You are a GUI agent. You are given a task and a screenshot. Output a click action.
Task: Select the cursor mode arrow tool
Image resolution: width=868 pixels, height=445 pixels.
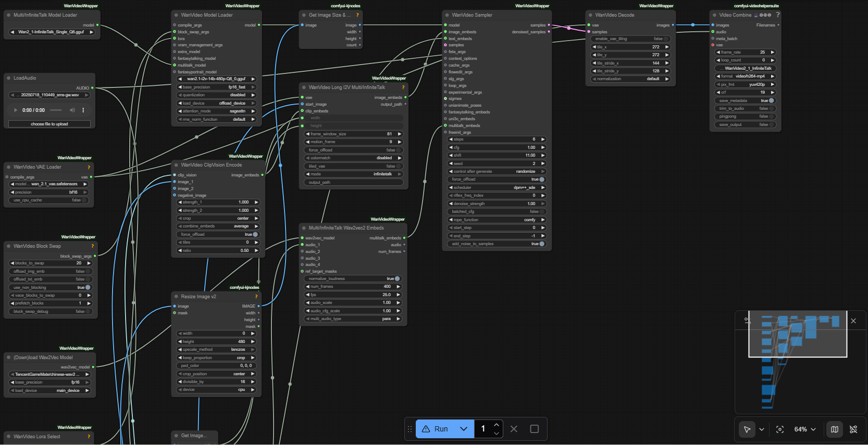[747, 429]
